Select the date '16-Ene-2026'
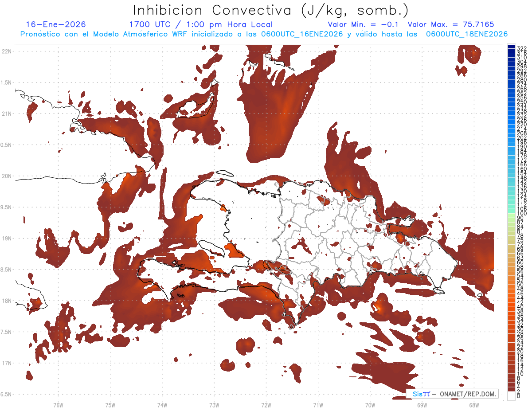 [x=56, y=24]
